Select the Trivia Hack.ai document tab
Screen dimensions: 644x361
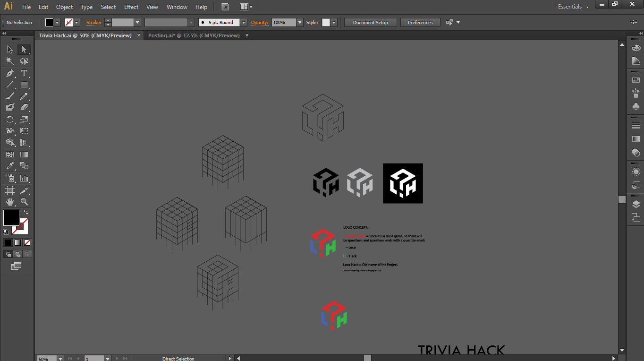click(85, 35)
